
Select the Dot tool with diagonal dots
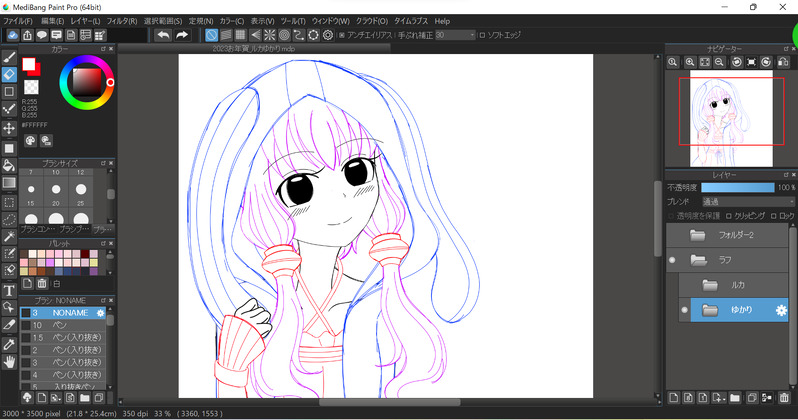click(9, 109)
